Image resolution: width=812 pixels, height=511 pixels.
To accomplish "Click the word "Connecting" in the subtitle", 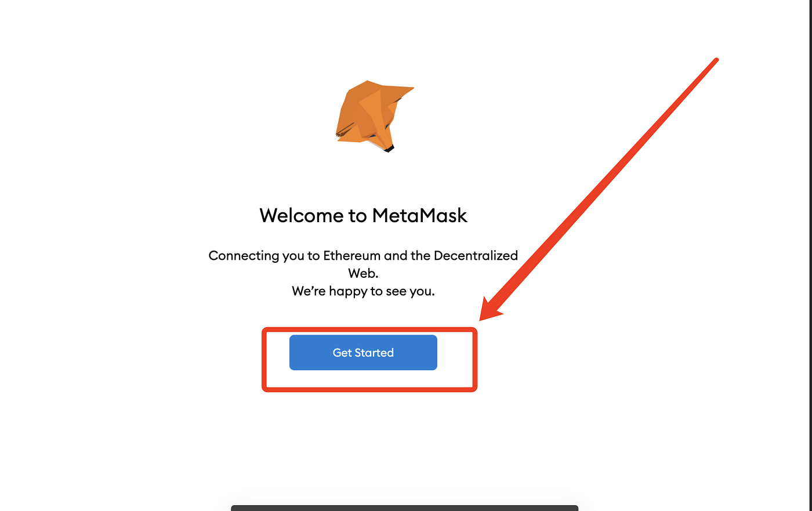I will click(x=244, y=256).
